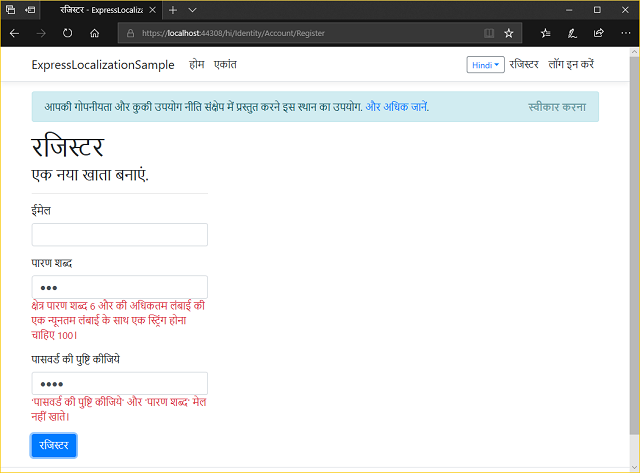The image size is (640, 473).
Task: Reload the page with refresh icon
Action: [x=68, y=33]
